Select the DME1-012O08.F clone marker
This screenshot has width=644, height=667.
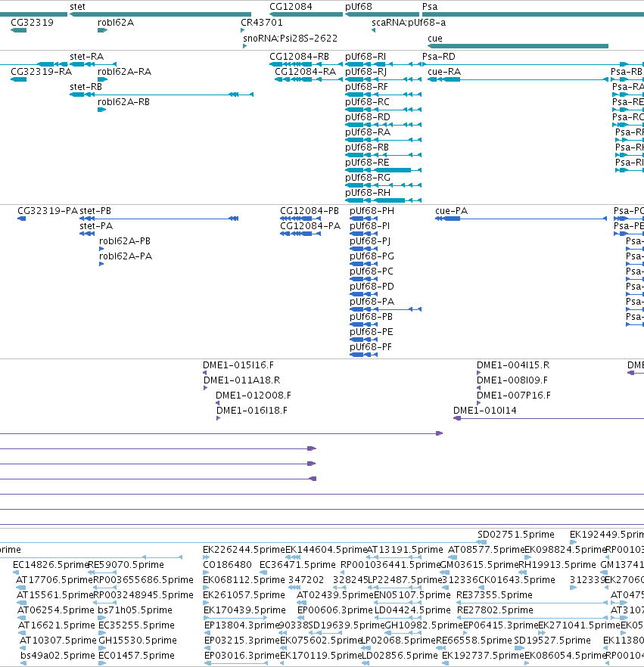(x=217, y=403)
